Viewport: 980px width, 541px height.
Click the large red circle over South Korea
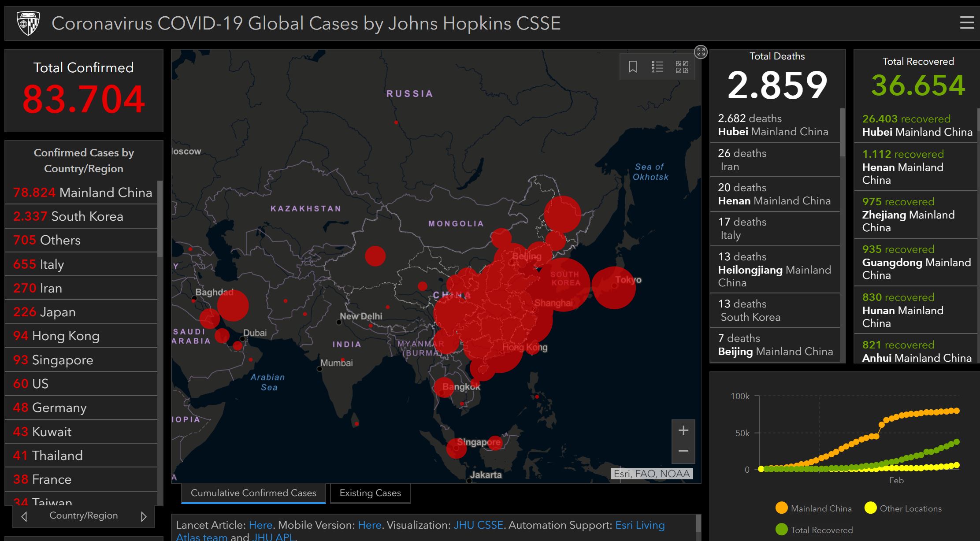click(x=564, y=285)
